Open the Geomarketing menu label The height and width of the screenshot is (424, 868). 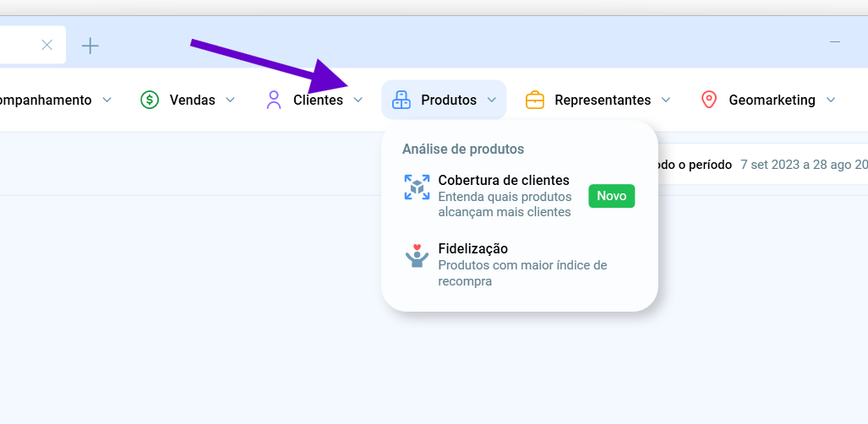tap(772, 101)
